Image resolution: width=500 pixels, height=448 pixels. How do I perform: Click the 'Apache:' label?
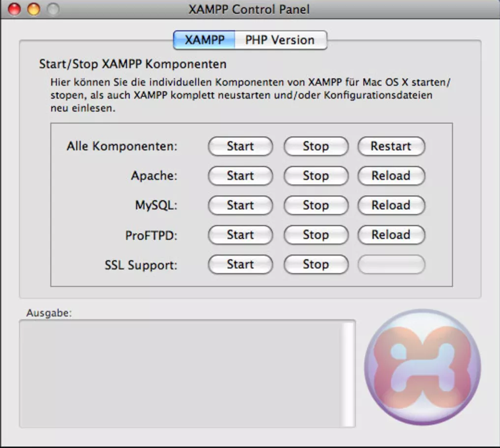pos(154,176)
